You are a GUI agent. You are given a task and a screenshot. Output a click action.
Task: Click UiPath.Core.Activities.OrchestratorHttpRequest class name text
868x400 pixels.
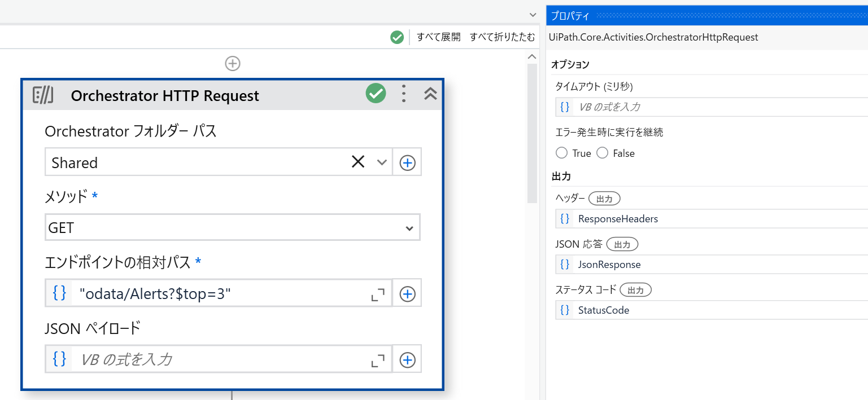pos(653,37)
